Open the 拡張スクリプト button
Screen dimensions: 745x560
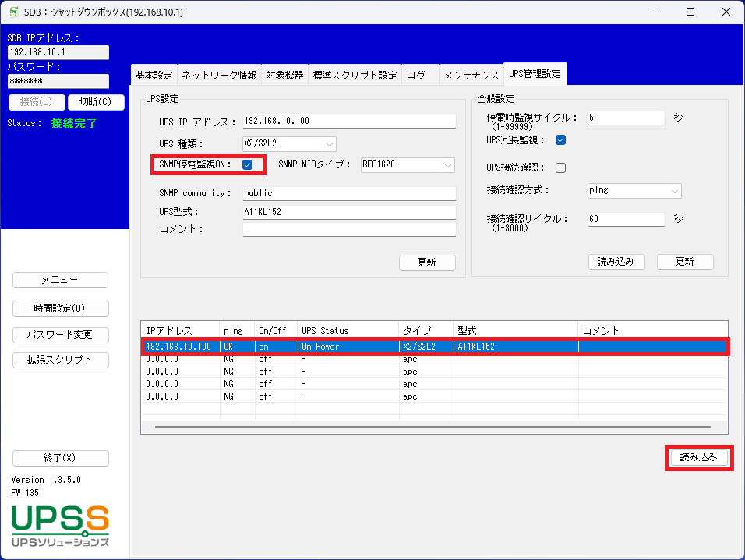tap(60, 360)
